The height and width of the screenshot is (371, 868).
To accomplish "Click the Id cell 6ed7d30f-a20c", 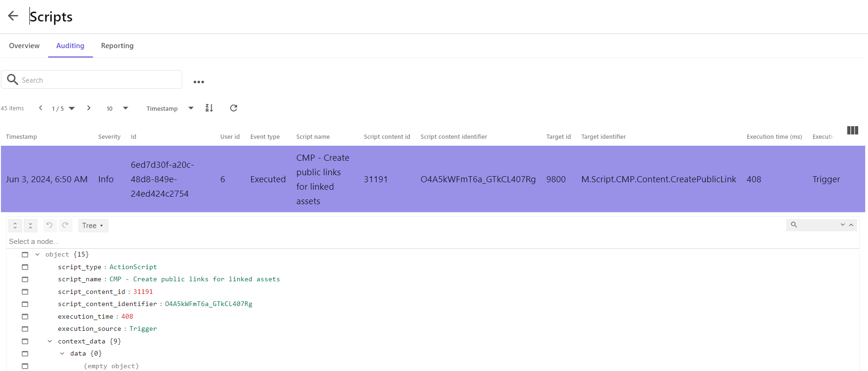I will (163, 179).
